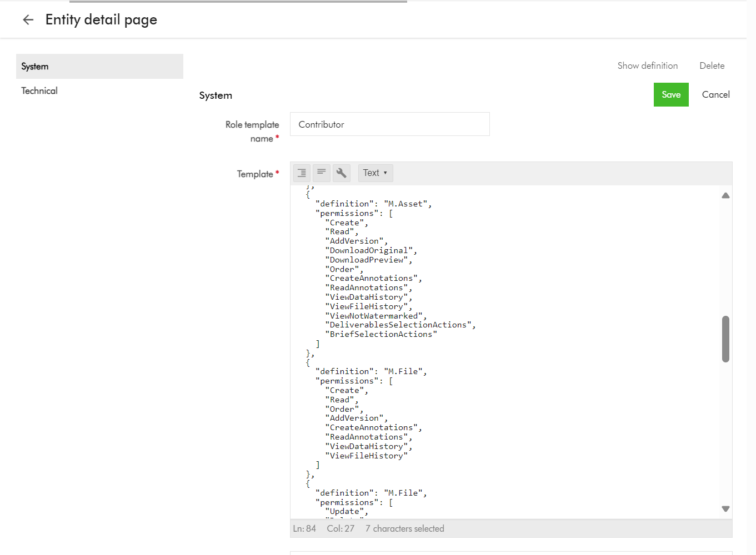756x555 pixels.
Task: Switch to the Technical tab
Action: 39,91
